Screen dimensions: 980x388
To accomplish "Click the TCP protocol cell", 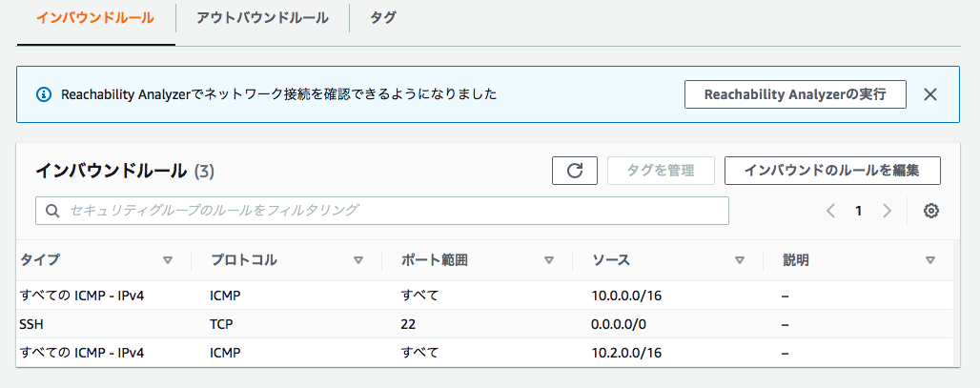I will 222,325.
